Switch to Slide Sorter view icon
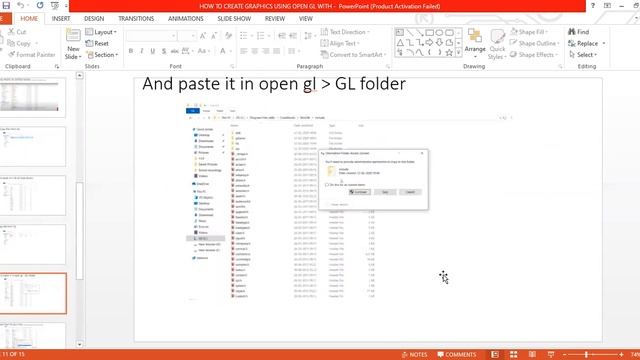This screenshot has height=360, width=640. point(513,354)
